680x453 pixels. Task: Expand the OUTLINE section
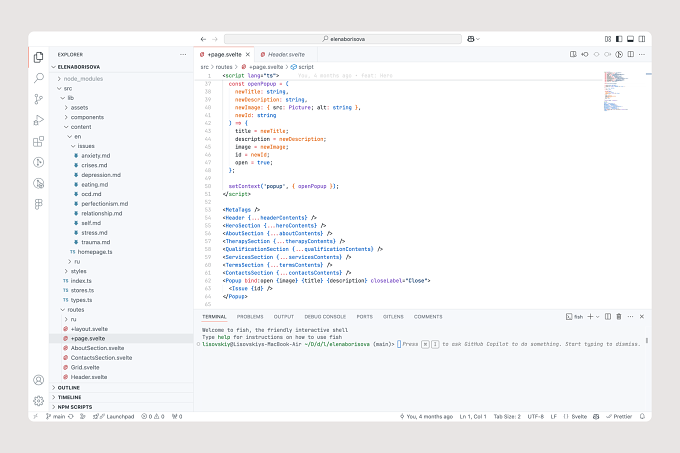click(x=121, y=388)
